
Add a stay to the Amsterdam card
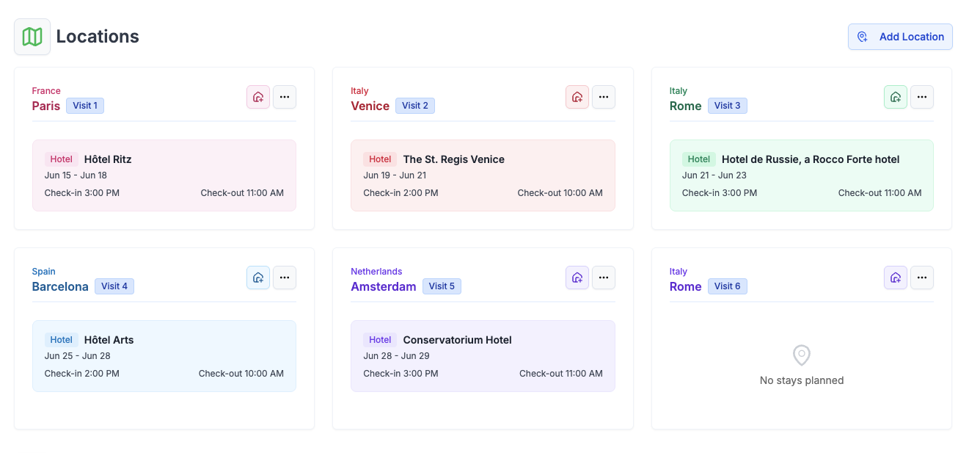(577, 277)
